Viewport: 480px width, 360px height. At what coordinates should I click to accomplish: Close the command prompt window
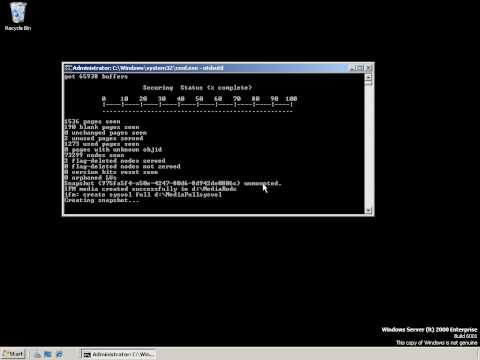click(368, 68)
